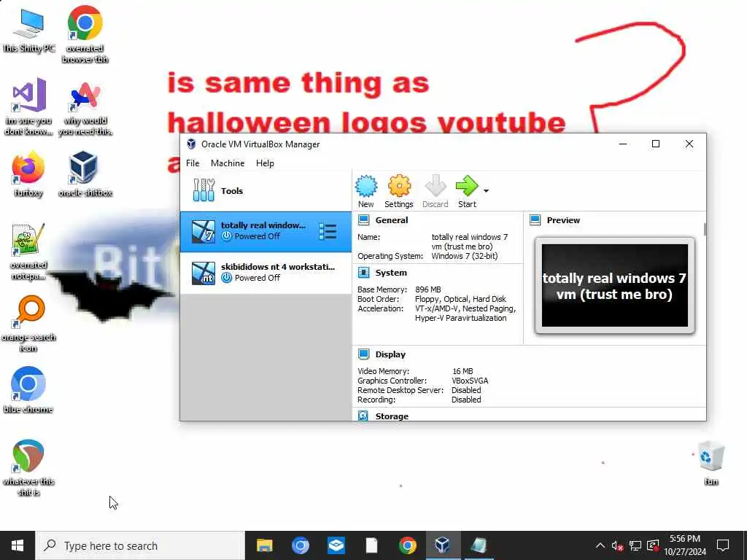Select totally real windows 7 VM
747x560 pixels.
[266, 232]
